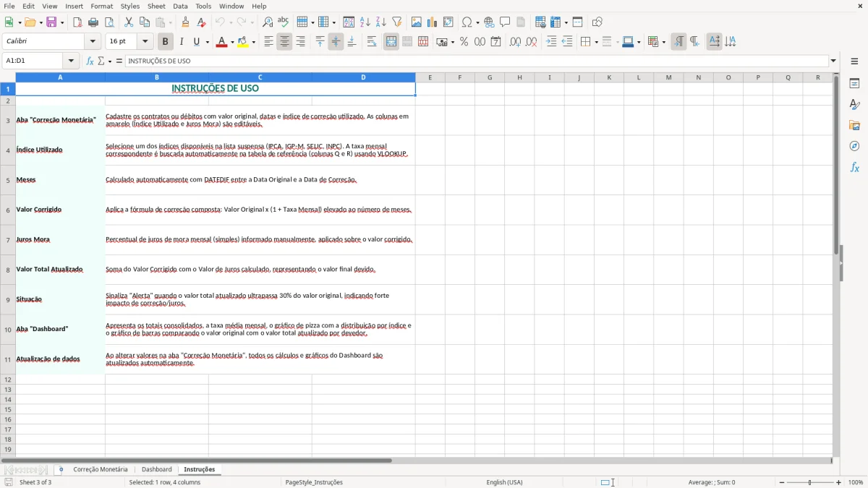Viewport: 868px width, 488px height.
Task: Toggle Center Horizontally alignment
Action: (284, 42)
